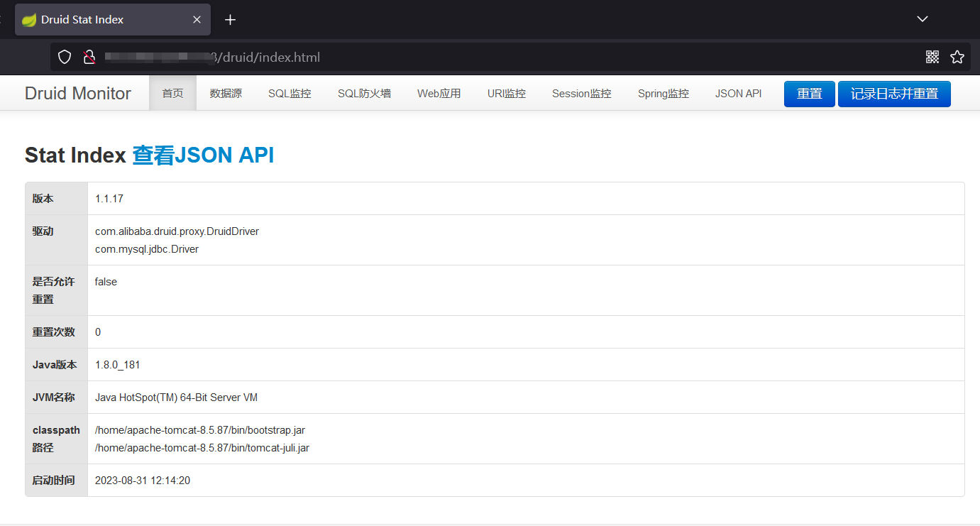This screenshot has width=980, height=526.
Task: Click the version value 1.1.17
Action: coord(109,199)
